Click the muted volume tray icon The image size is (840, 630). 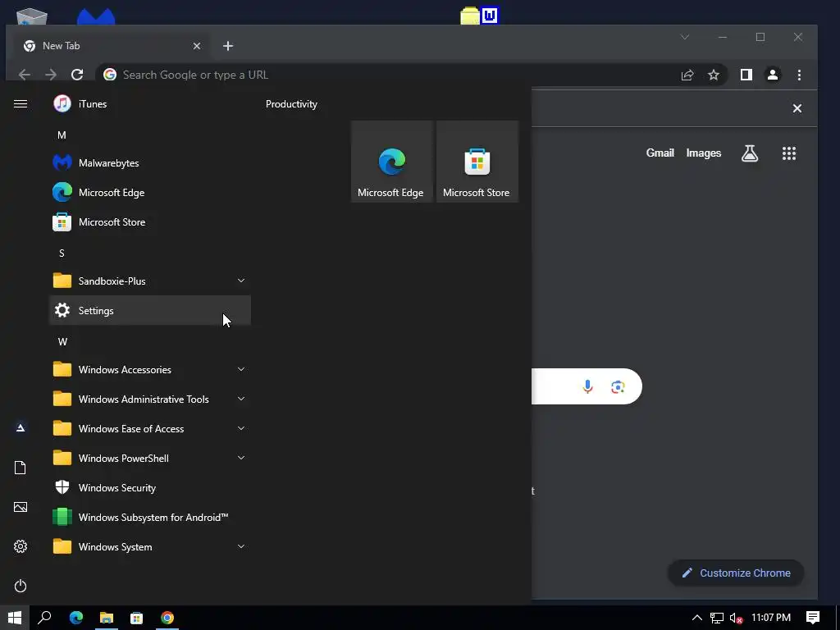point(736,618)
